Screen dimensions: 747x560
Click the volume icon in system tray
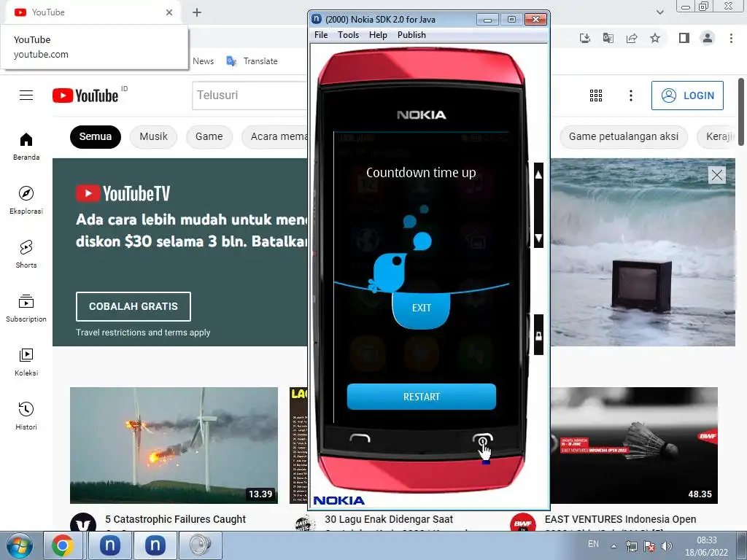point(667,547)
